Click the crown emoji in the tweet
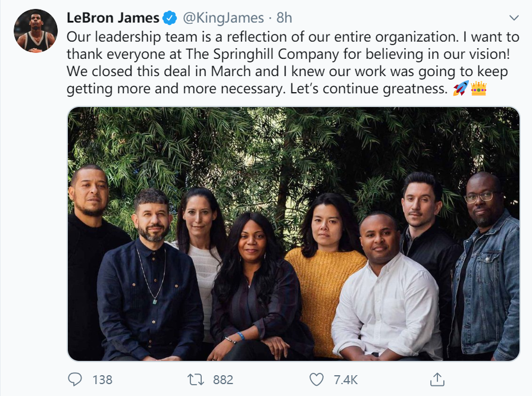The image size is (532, 396). (478, 89)
